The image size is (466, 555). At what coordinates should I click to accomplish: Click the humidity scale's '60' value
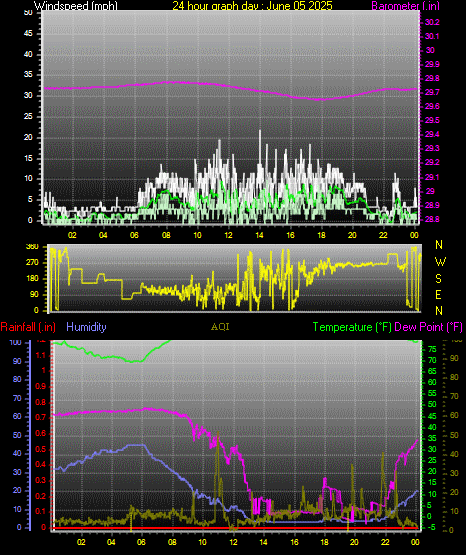pyautogui.click(x=17, y=417)
